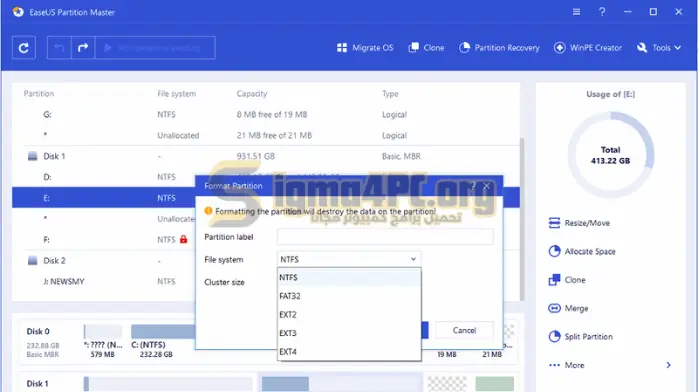Select Resize/Move in the side panel
The height and width of the screenshot is (392, 698).
579,223
